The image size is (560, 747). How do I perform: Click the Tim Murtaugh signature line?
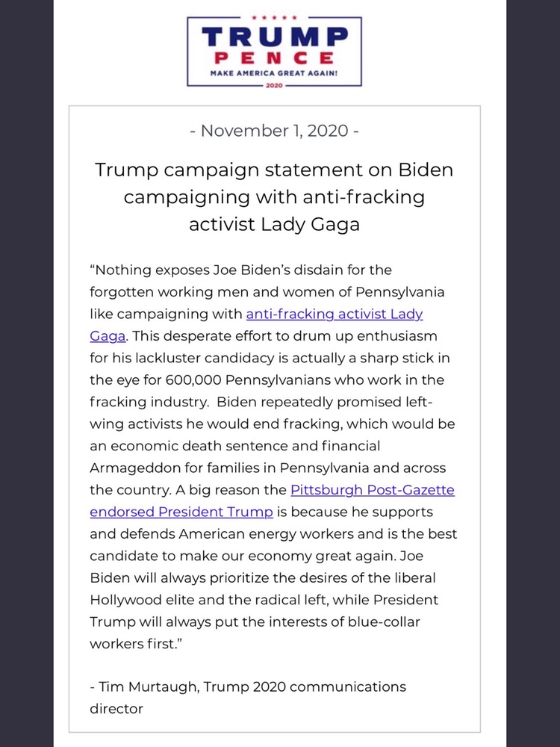click(x=248, y=687)
